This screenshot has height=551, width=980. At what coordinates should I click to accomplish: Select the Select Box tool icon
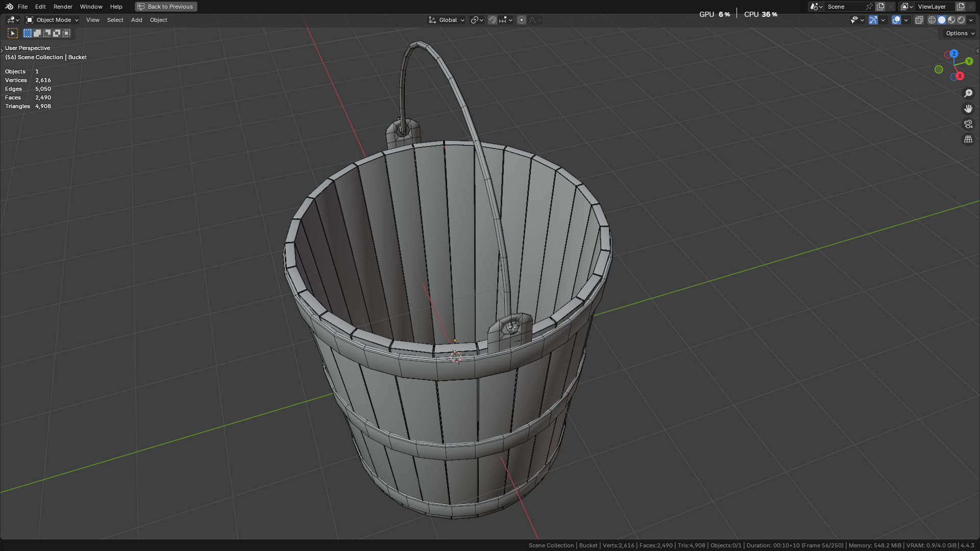tap(13, 33)
